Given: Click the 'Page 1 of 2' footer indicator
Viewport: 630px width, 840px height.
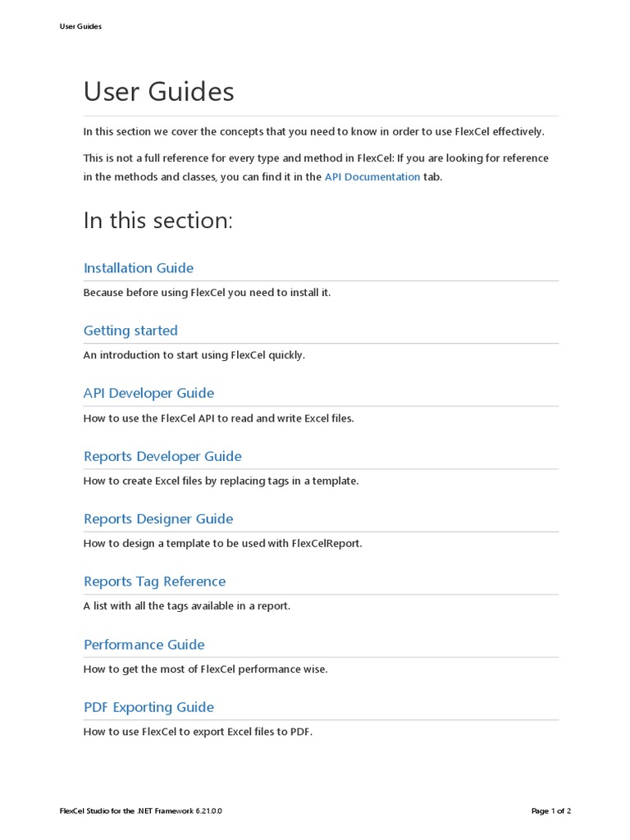Looking at the screenshot, I should 550,811.
